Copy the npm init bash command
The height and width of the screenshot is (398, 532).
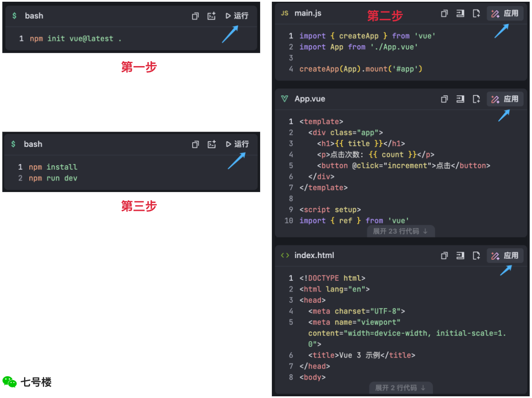click(195, 16)
